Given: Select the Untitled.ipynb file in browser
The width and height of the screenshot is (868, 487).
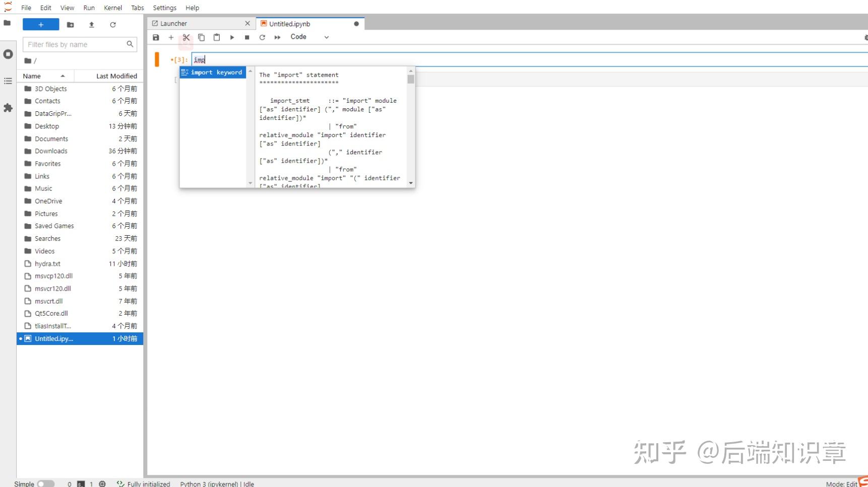Looking at the screenshot, I should coord(80,338).
